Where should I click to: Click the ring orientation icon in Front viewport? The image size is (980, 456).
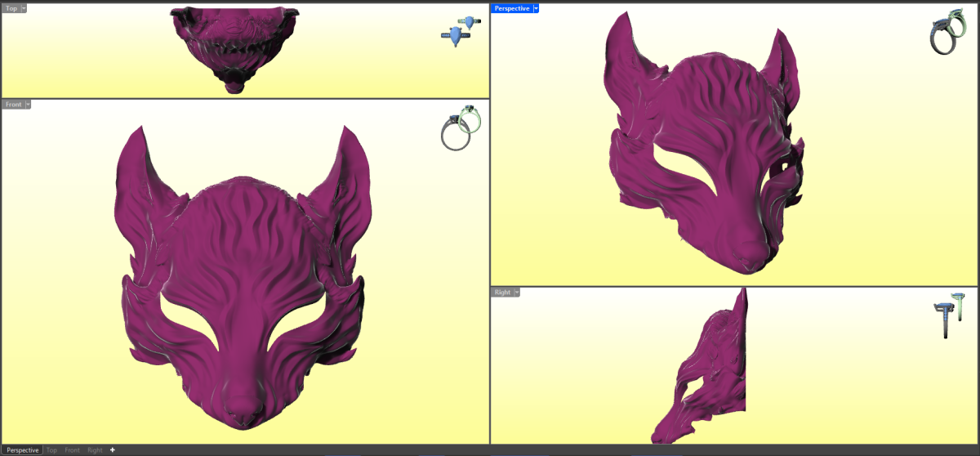[461, 131]
